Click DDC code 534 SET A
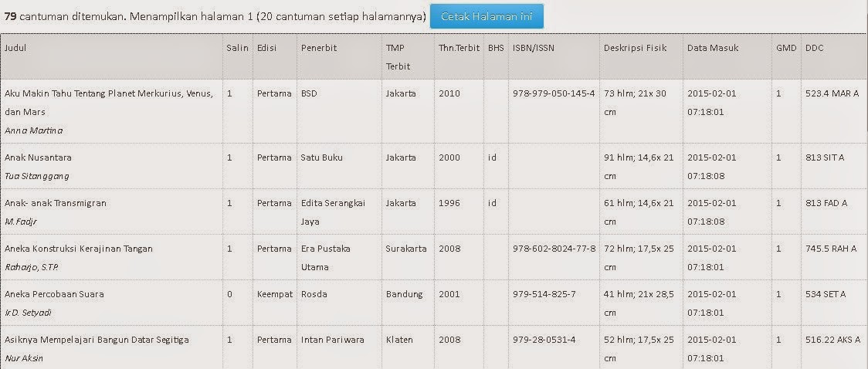This screenshot has width=868, height=369. tap(826, 294)
